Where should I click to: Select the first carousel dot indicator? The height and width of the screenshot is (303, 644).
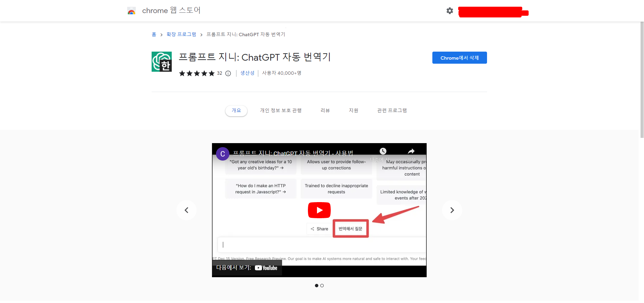pyautogui.click(x=317, y=286)
